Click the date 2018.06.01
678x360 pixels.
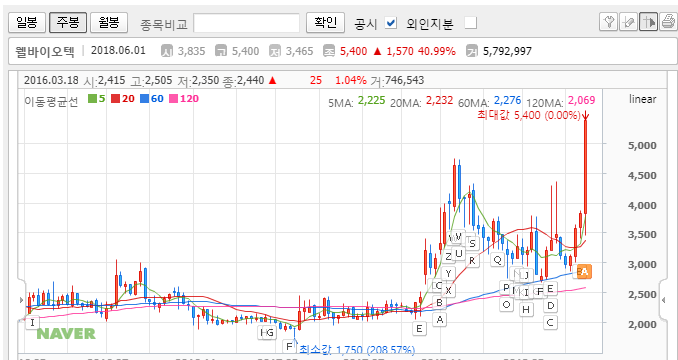coord(118,51)
